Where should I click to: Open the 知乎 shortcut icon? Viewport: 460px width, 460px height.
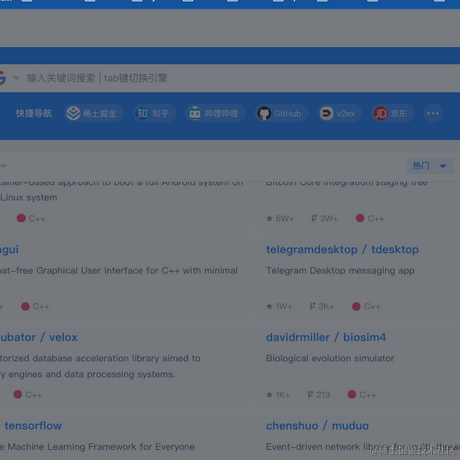(142, 113)
